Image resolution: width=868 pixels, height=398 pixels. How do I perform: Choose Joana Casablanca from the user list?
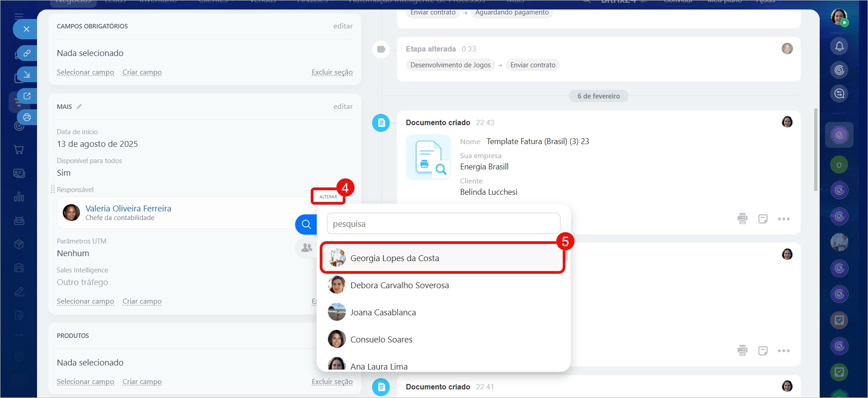pyautogui.click(x=383, y=312)
